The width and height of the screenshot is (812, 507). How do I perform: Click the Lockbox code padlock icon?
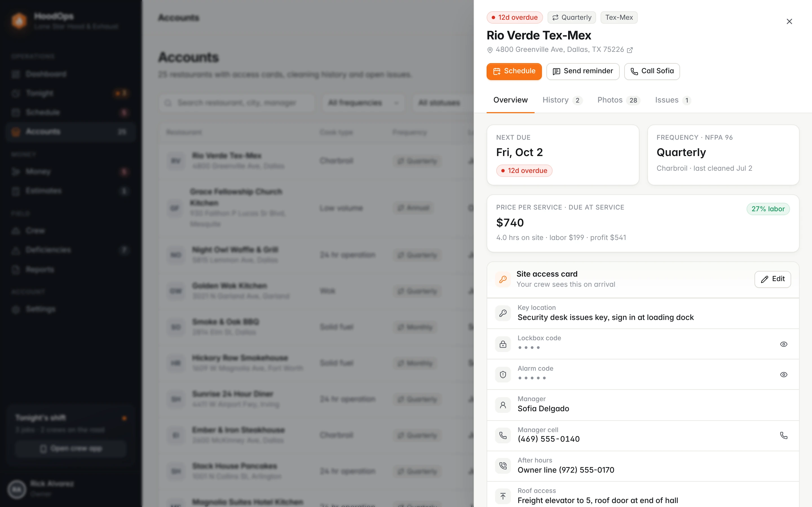click(503, 344)
